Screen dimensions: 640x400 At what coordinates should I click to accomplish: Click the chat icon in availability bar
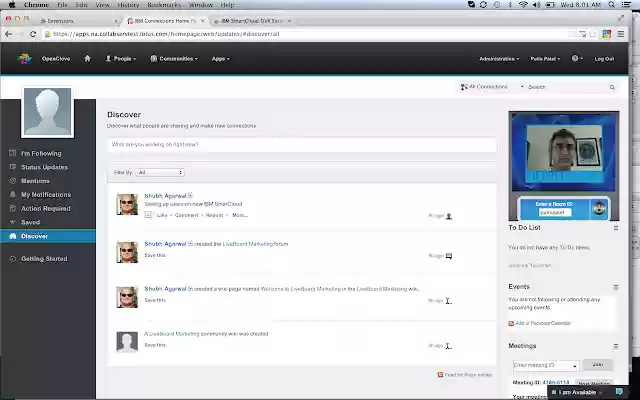coord(619,392)
